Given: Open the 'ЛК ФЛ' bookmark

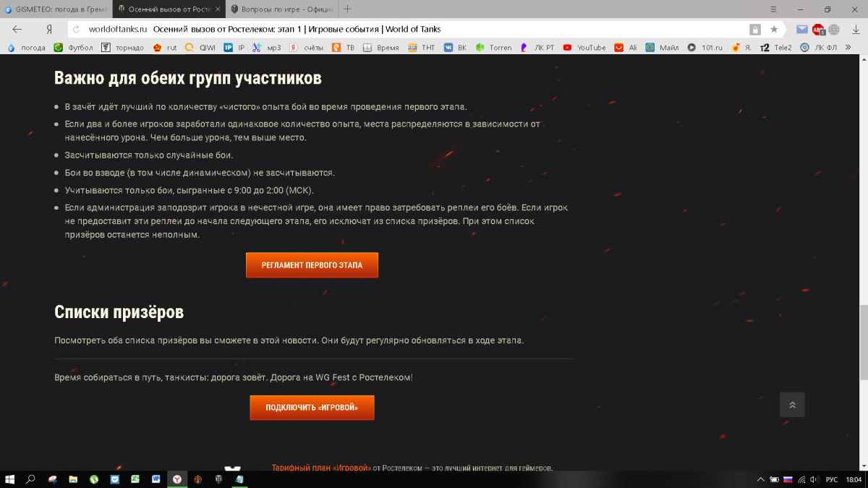Looking at the screenshot, I should [x=819, y=48].
